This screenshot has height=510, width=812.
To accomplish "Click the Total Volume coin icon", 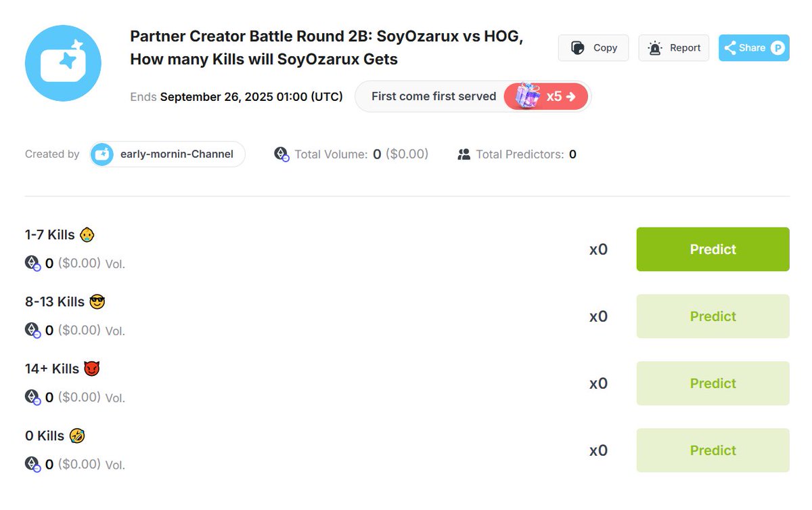I will [x=281, y=154].
